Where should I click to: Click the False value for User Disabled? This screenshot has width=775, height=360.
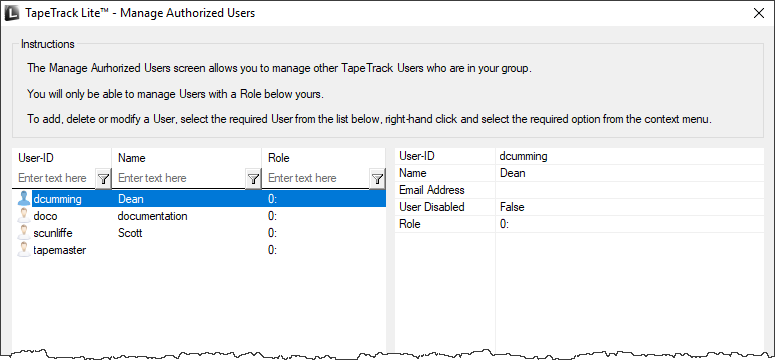point(512,207)
